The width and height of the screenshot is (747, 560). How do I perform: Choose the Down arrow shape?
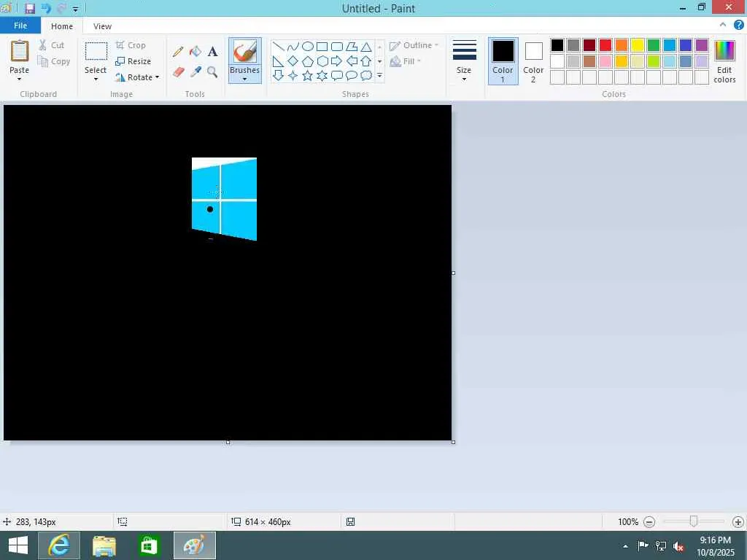pyautogui.click(x=279, y=75)
